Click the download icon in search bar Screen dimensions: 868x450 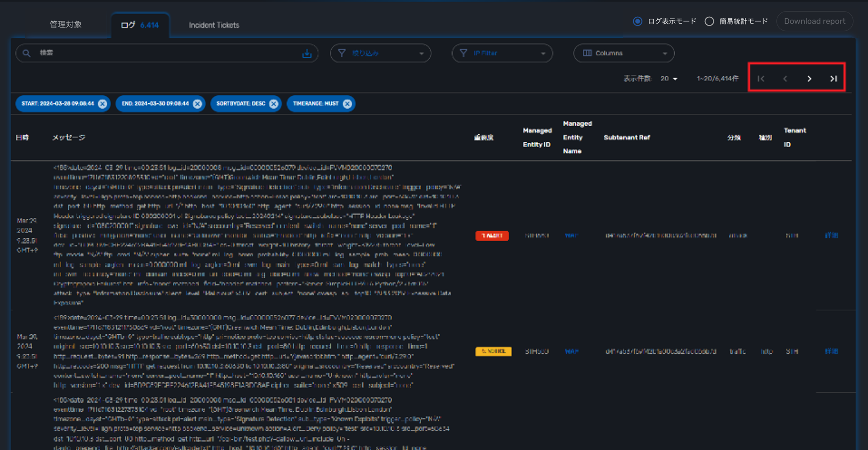point(307,53)
